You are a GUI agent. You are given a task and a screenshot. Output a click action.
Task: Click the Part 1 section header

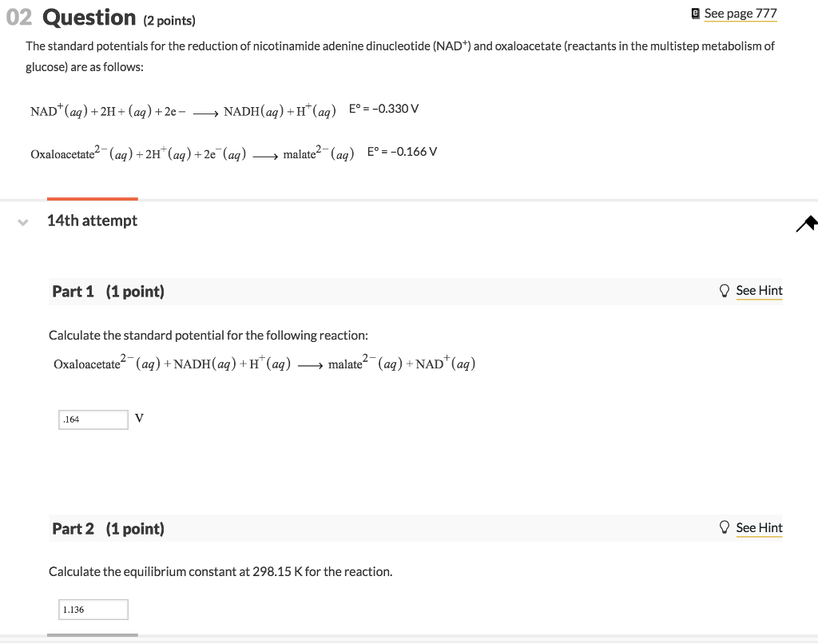73,292
